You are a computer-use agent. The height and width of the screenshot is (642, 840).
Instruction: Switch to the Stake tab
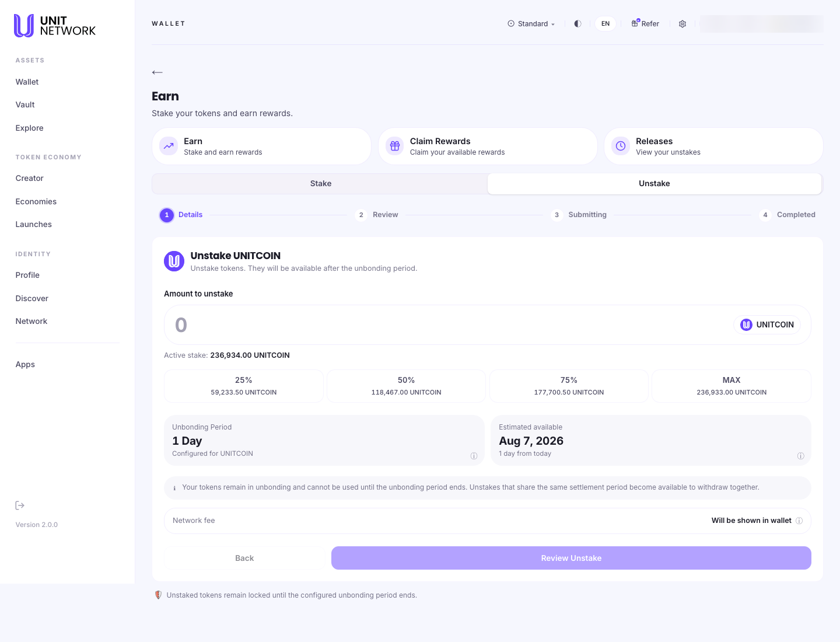coord(320,183)
